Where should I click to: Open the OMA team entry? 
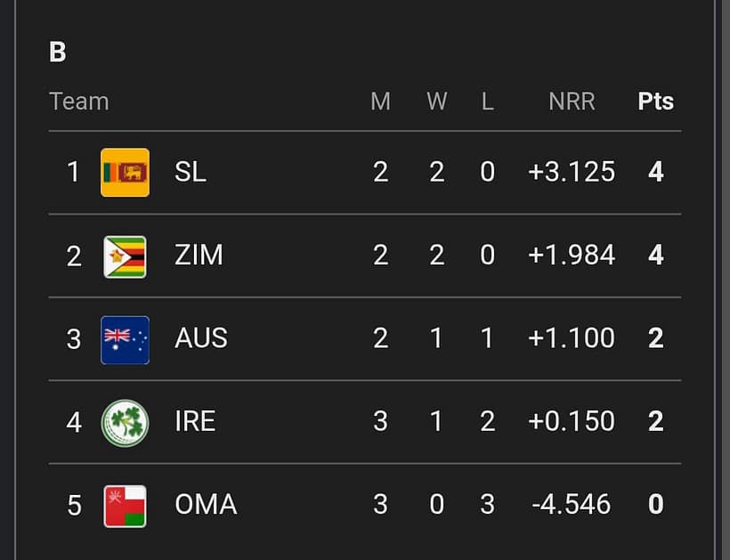[206, 505]
